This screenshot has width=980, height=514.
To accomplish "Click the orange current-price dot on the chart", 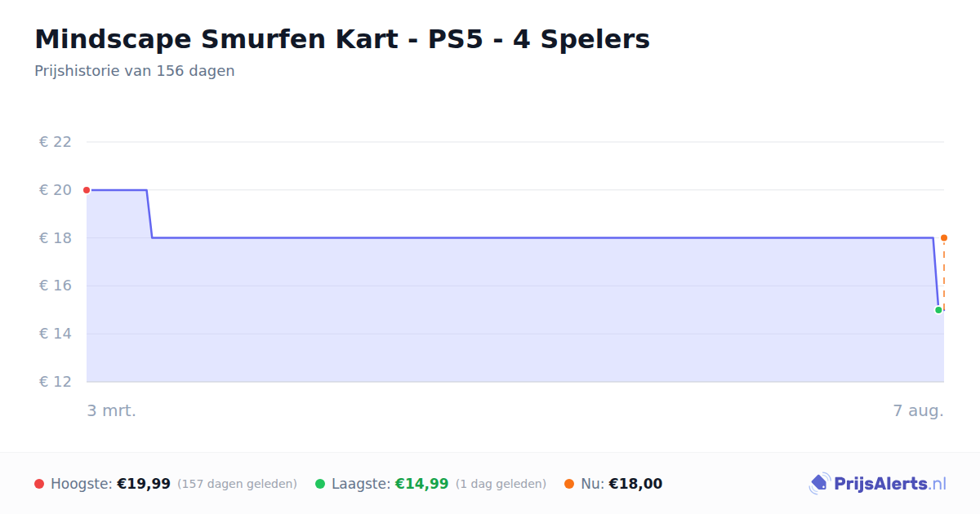I will pyautogui.click(x=944, y=238).
